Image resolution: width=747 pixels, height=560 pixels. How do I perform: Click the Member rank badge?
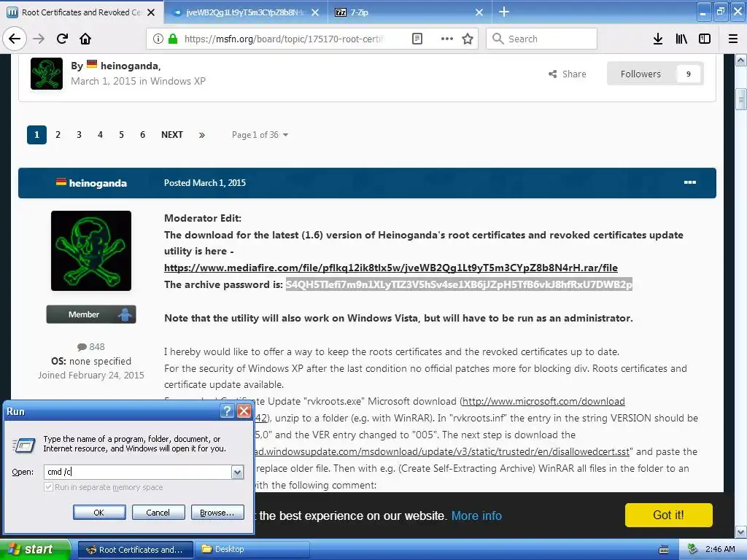[x=91, y=314]
